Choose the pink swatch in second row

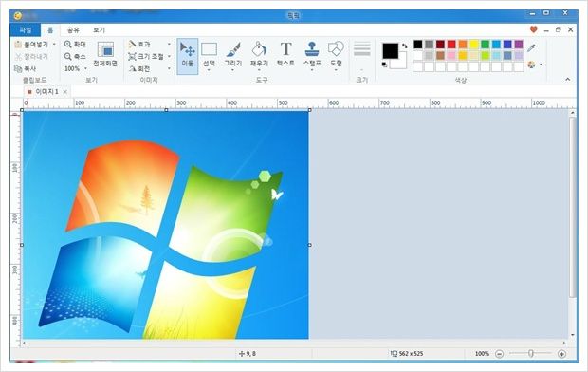click(x=451, y=56)
